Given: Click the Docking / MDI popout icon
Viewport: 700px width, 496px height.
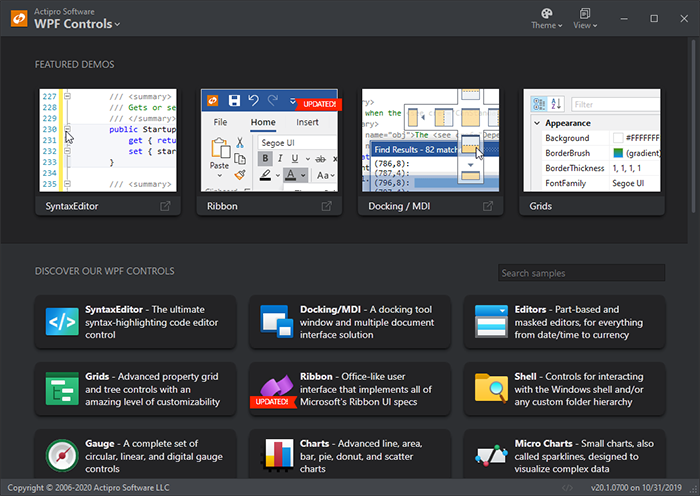Looking at the screenshot, I should [x=488, y=206].
